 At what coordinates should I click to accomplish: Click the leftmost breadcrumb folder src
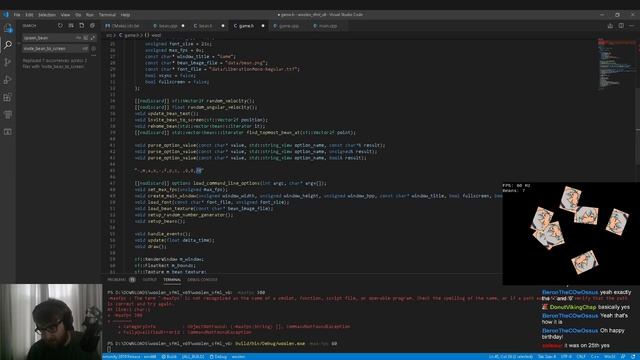tap(109, 36)
